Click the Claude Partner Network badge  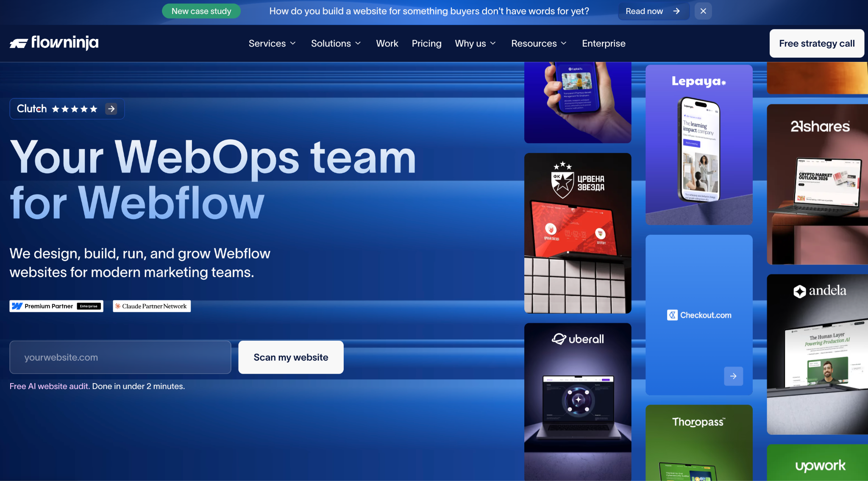tap(152, 306)
